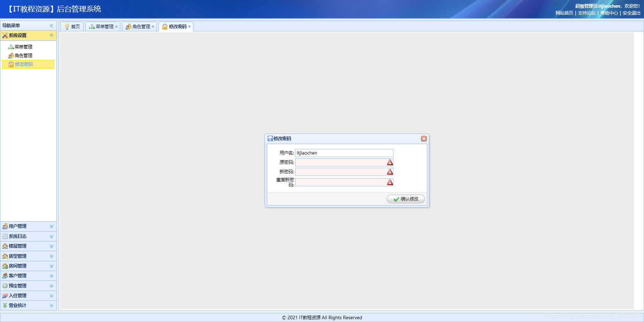Click the warning icon in 新密码 field
The width and height of the screenshot is (644, 322).
(x=390, y=172)
